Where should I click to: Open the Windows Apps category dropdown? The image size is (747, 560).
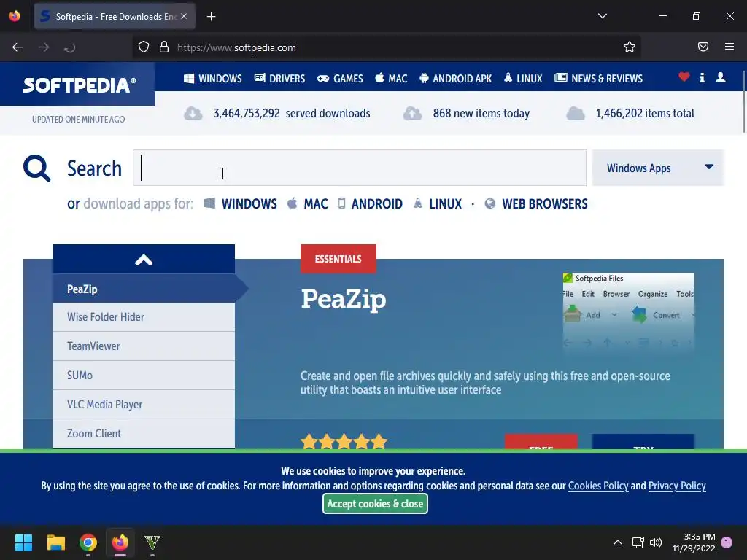(657, 168)
